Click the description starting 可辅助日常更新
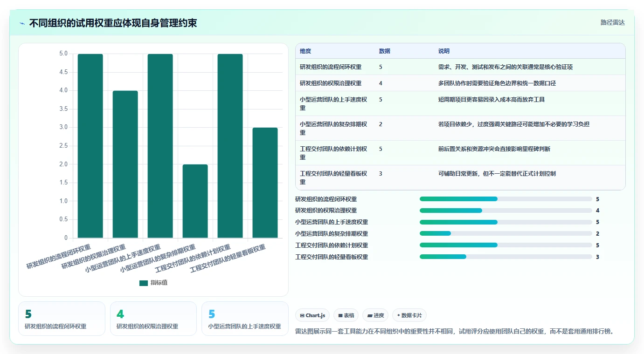Screen dimensions: 644x354 point(497,174)
